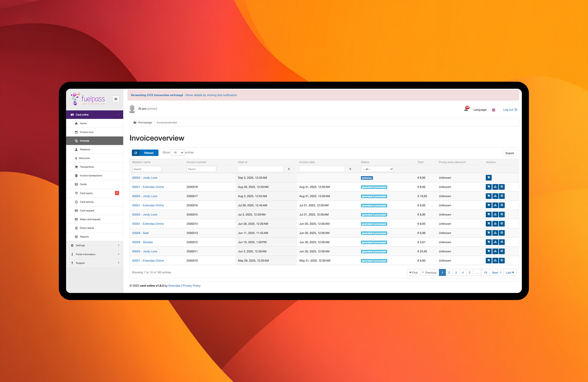Clear the Invoice date filter
588x382 pixels.
click(x=350, y=169)
